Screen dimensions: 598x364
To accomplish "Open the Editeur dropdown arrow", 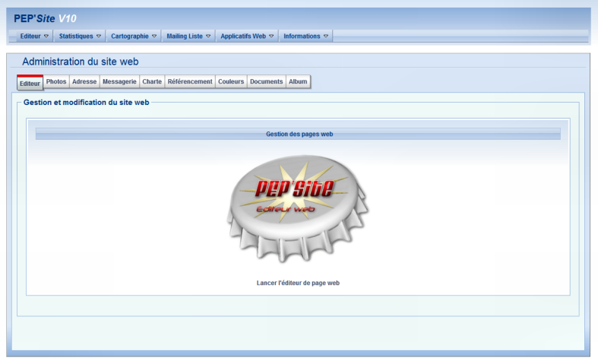I will (46, 36).
